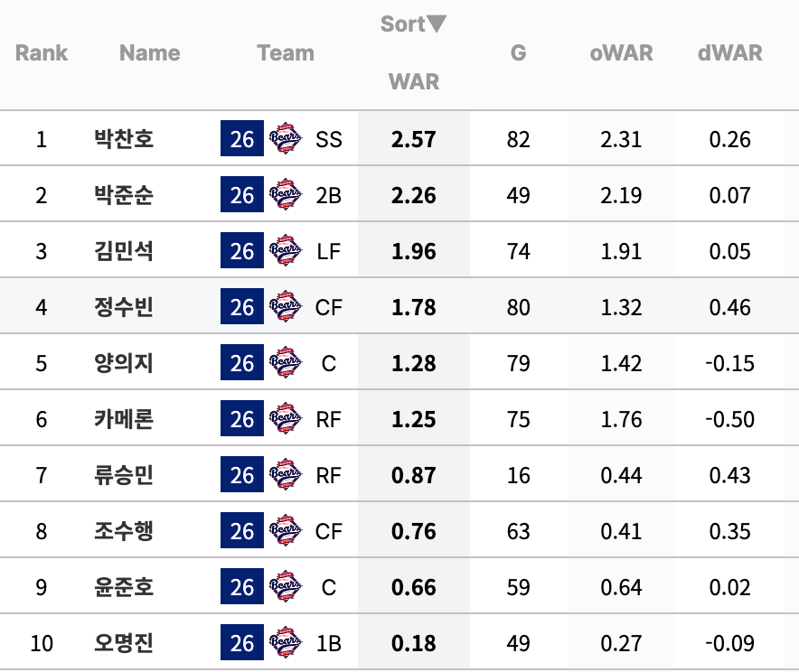The image size is (799, 672).
Task: Click Bears logo in 카메론 row
Action: point(285,418)
